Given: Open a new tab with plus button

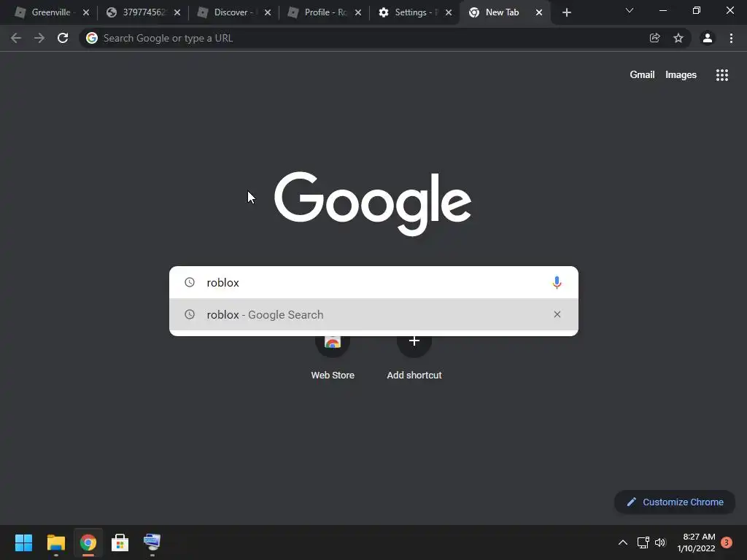Looking at the screenshot, I should [566, 12].
